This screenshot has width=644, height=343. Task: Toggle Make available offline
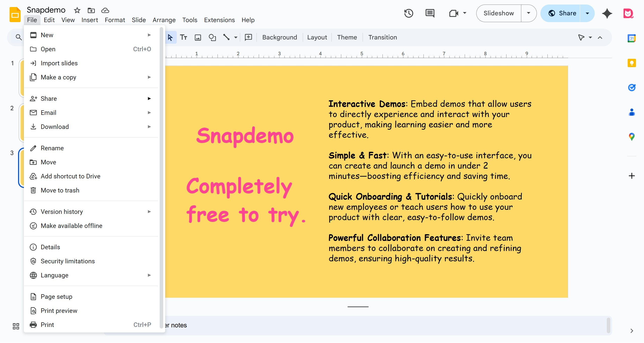91,226
